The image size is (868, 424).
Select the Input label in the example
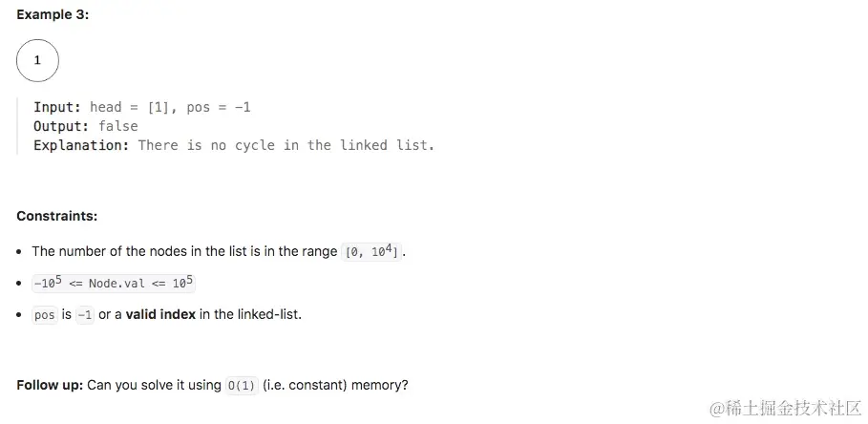coord(57,107)
